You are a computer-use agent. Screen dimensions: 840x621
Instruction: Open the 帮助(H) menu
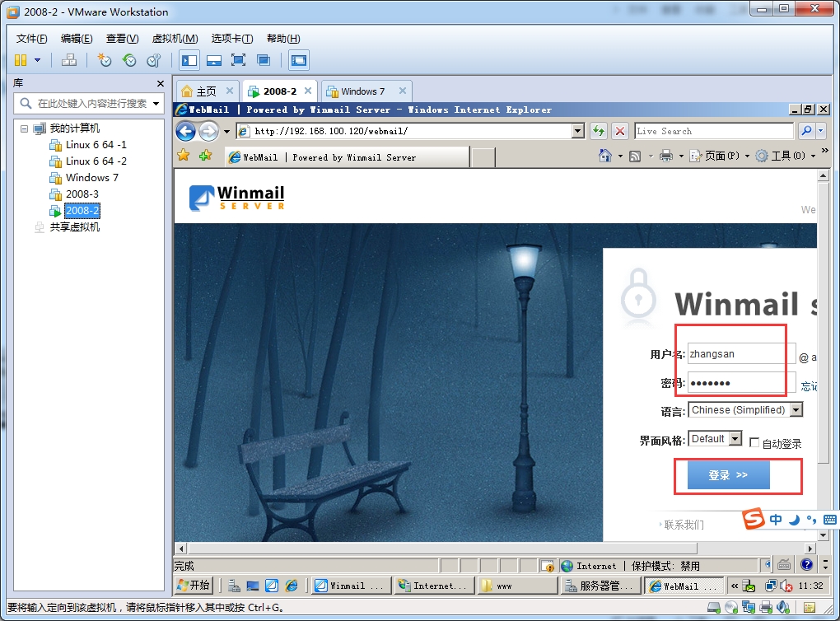click(283, 39)
